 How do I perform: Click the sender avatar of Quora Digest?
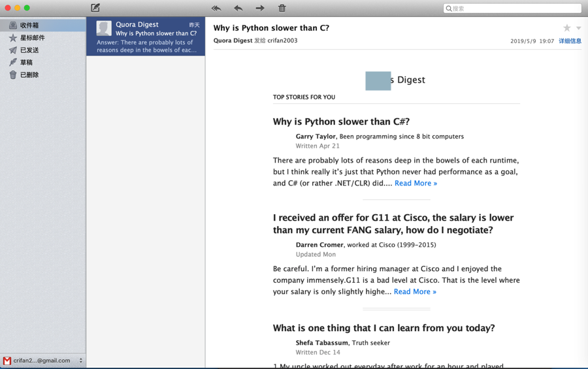pyautogui.click(x=104, y=28)
